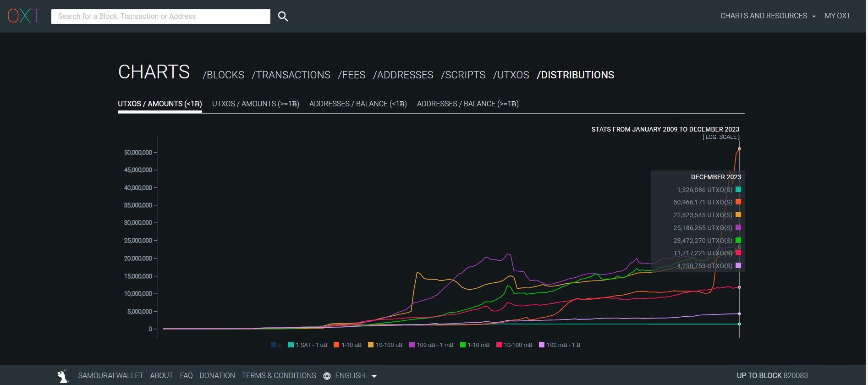
Task: Open the Terms & Conditions link
Action: point(279,376)
